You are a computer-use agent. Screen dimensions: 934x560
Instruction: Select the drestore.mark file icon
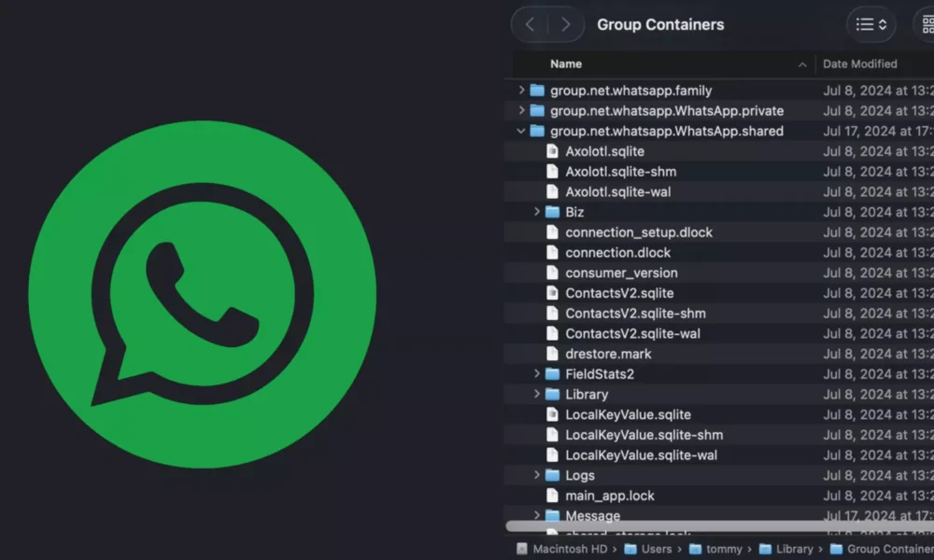coord(552,353)
